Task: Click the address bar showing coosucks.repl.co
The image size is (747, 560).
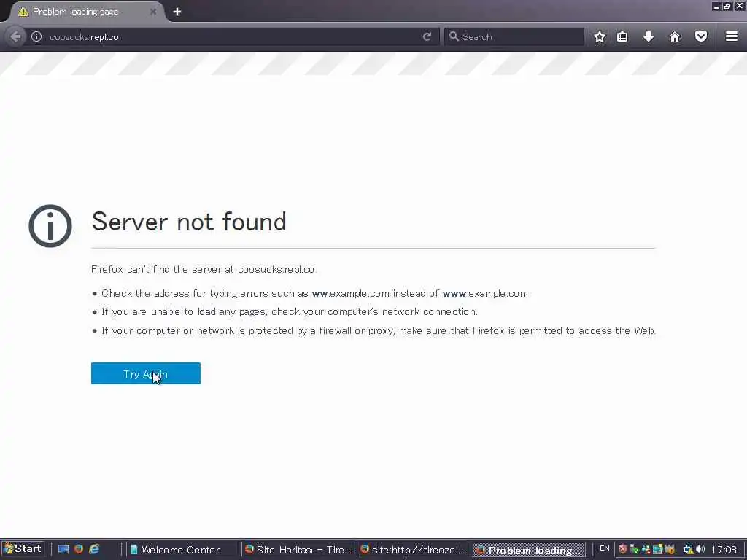Action: (x=231, y=36)
